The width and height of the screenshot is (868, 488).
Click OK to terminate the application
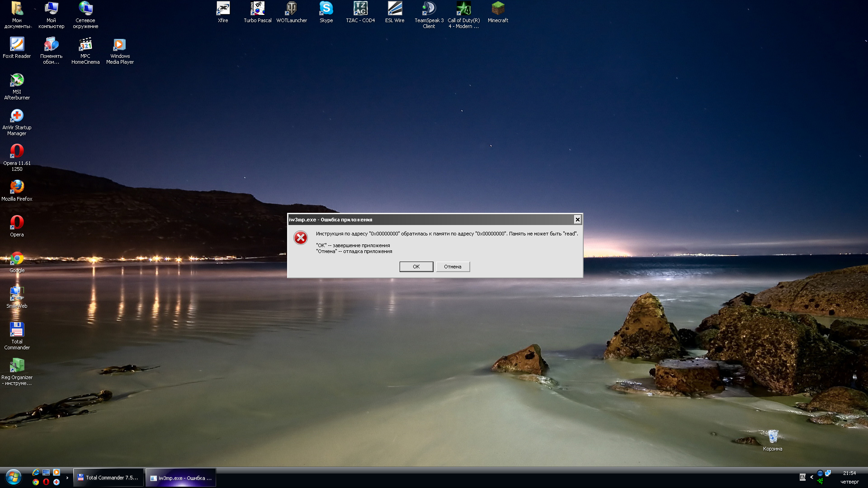[416, 267]
